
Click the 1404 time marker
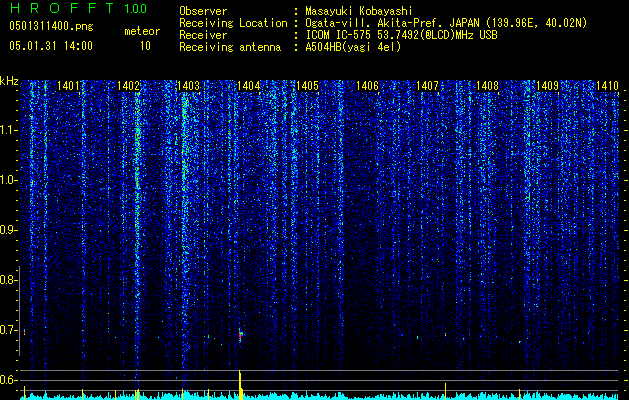248,85
